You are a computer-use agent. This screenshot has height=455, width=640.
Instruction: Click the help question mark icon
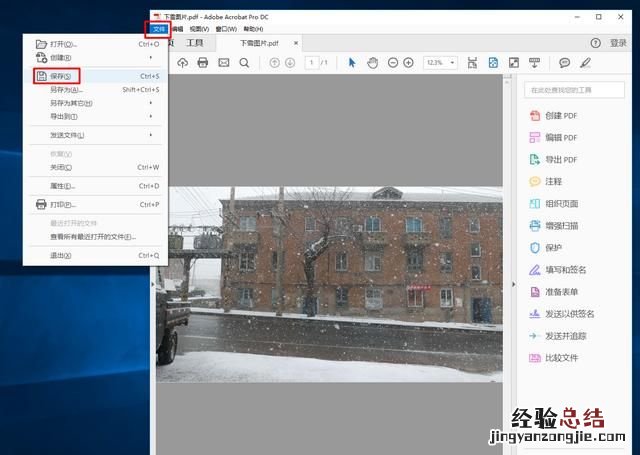[x=596, y=43]
